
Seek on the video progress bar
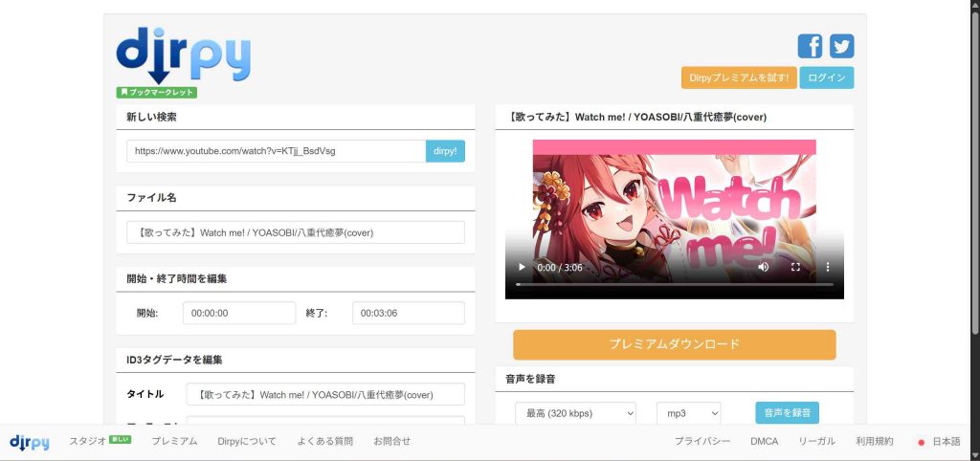coord(675,284)
